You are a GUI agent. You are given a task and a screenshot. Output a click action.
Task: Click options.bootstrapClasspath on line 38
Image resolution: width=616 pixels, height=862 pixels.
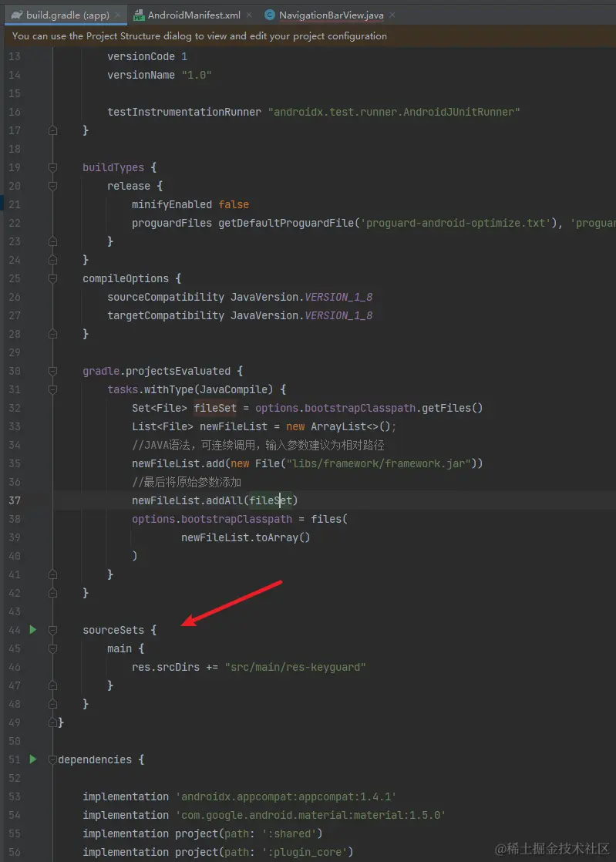coord(212,519)
